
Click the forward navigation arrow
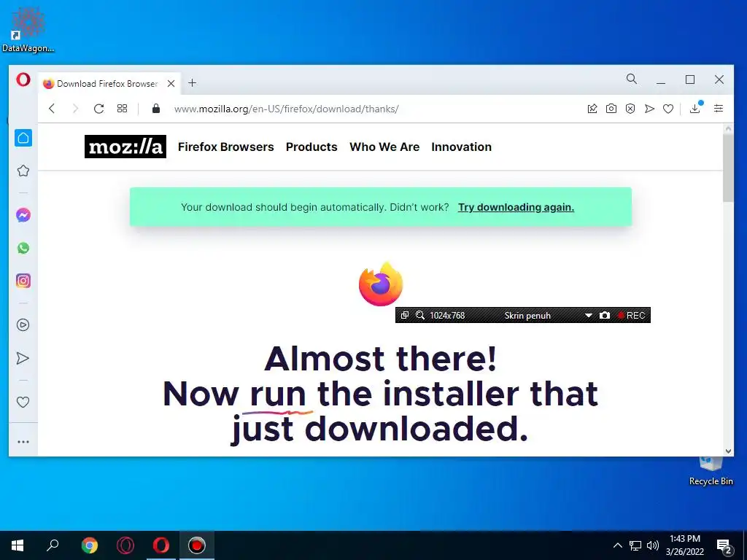(75, 109)
